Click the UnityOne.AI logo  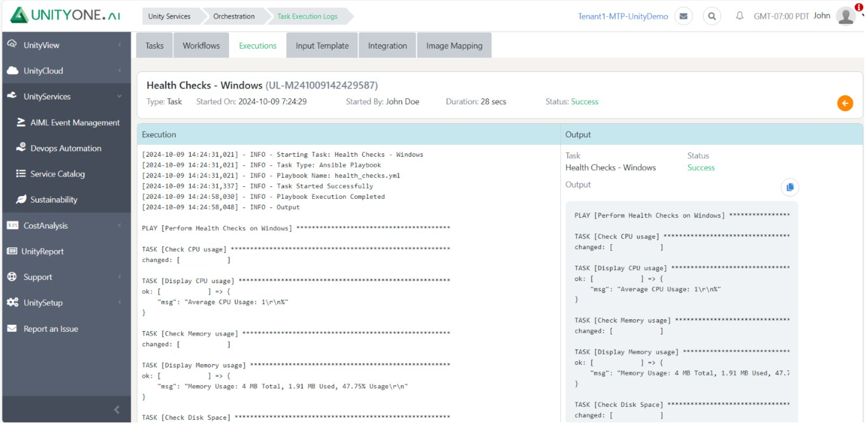pyautogui.click(x=65, y=15)
